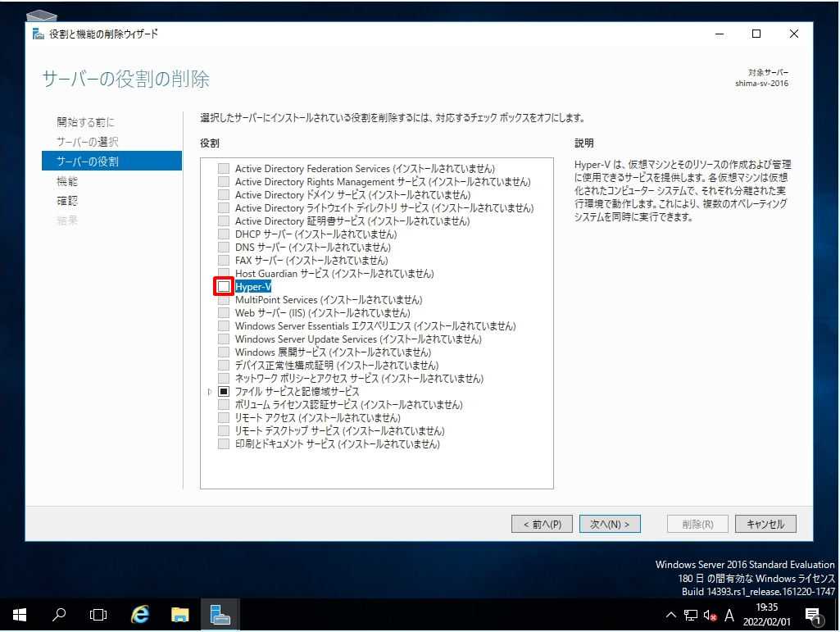Select Windows Server Essentials エクスペリエンス row
The height and width of the screenshot is (632, 840).
coord(375,326)
